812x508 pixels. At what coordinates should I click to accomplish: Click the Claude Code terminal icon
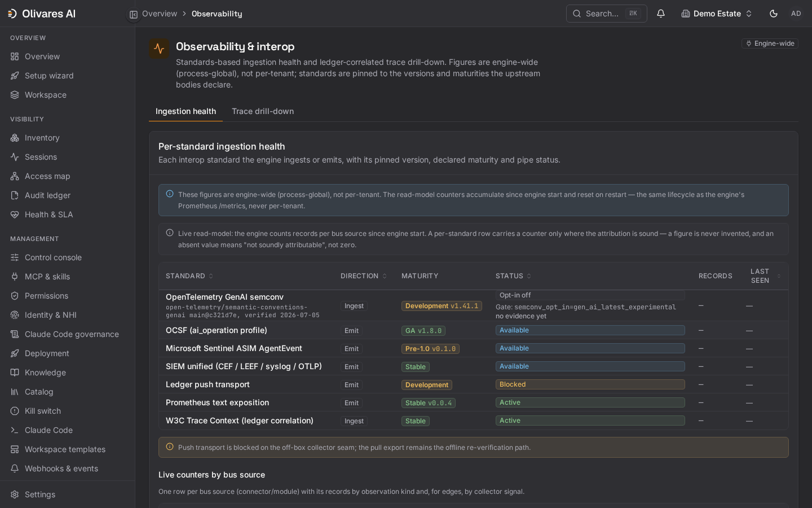(x=15, y=430)
